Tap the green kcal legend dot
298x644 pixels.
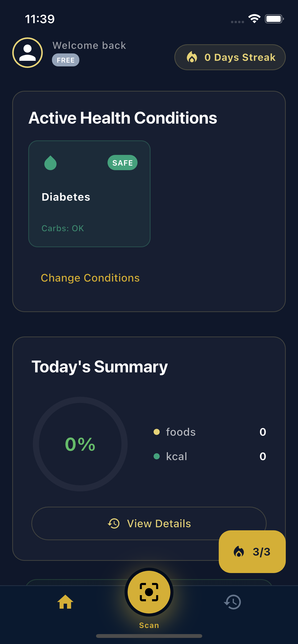157,456
